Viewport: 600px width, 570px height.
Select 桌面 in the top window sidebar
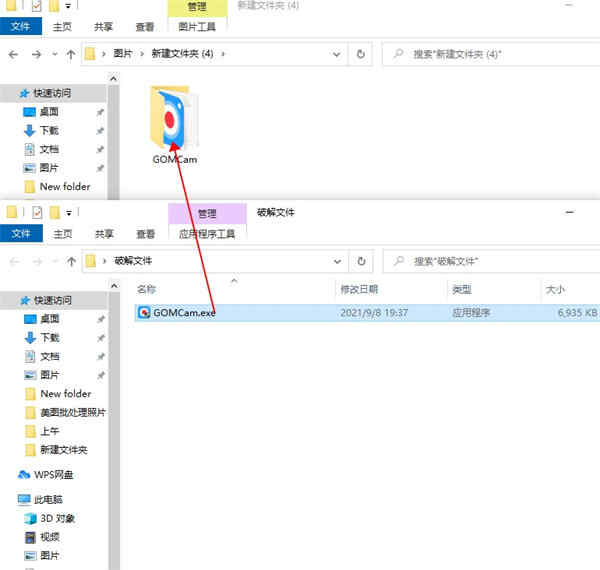(49, 112)
